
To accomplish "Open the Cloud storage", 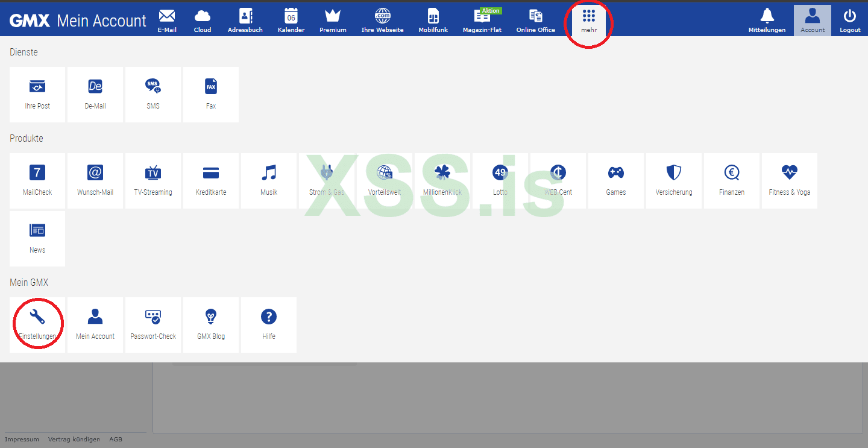I will click(x=203, y=21).
